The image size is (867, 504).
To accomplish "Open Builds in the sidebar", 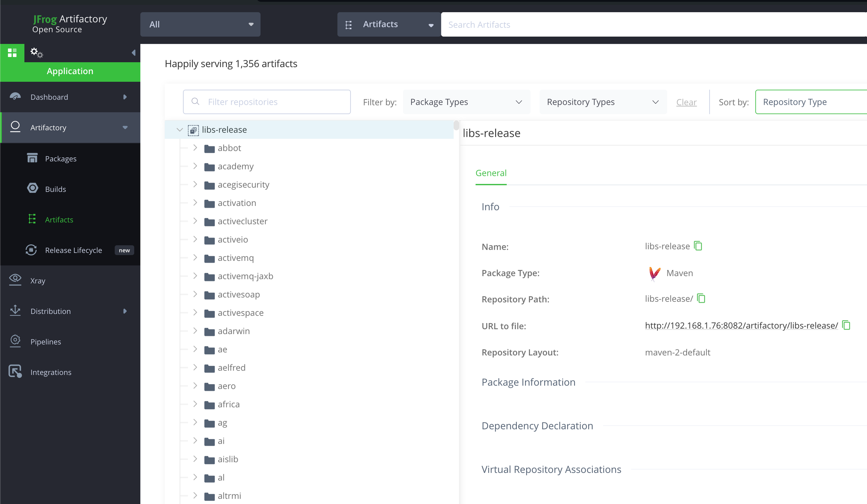I will pos(56,189).
